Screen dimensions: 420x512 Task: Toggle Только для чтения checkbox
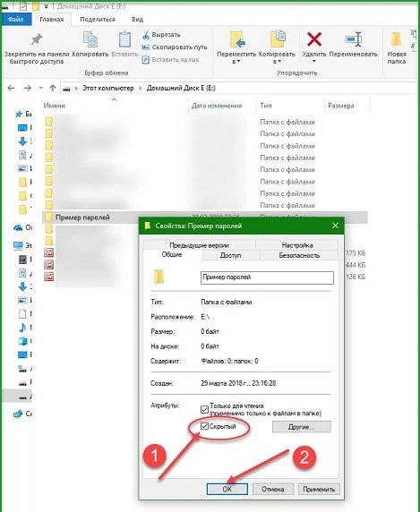204,409
